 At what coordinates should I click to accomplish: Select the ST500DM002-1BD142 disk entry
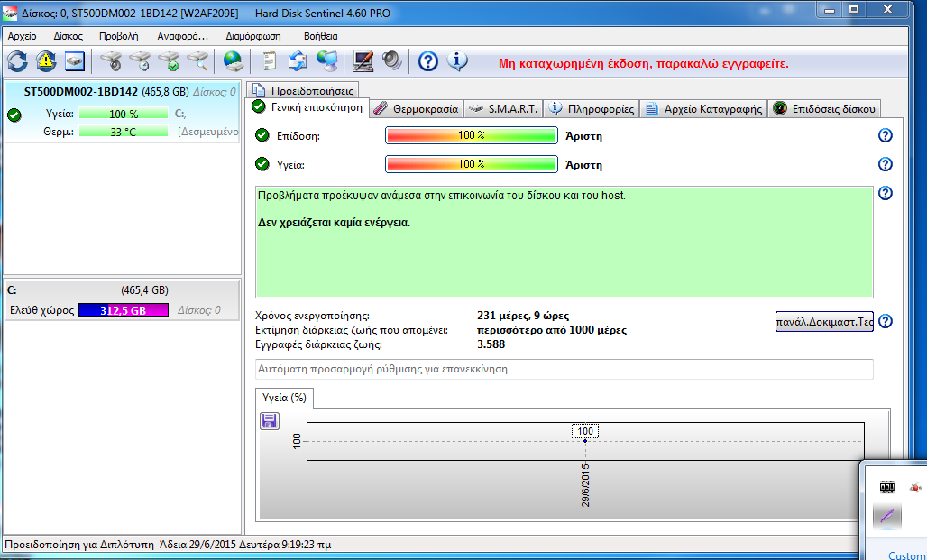click(x=123, y=113)
